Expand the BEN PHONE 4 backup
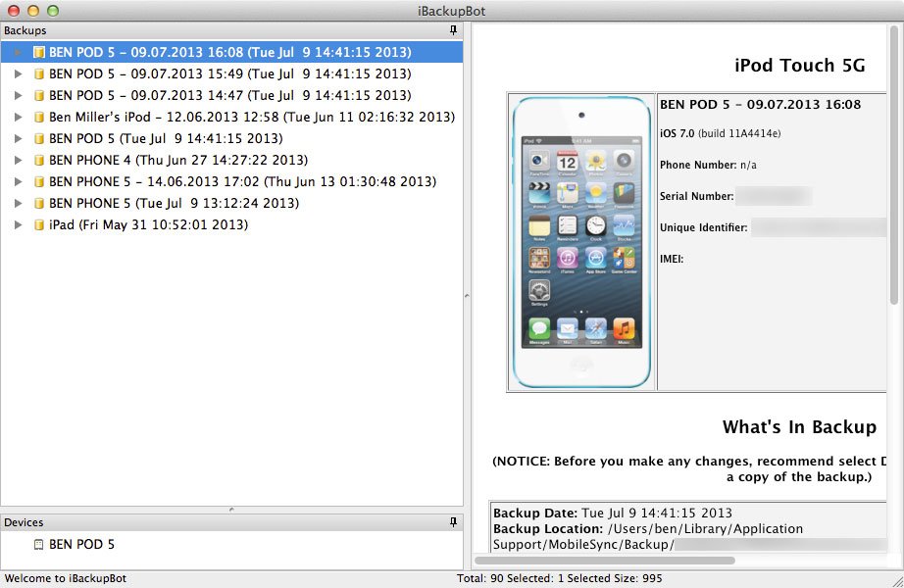 19,160
